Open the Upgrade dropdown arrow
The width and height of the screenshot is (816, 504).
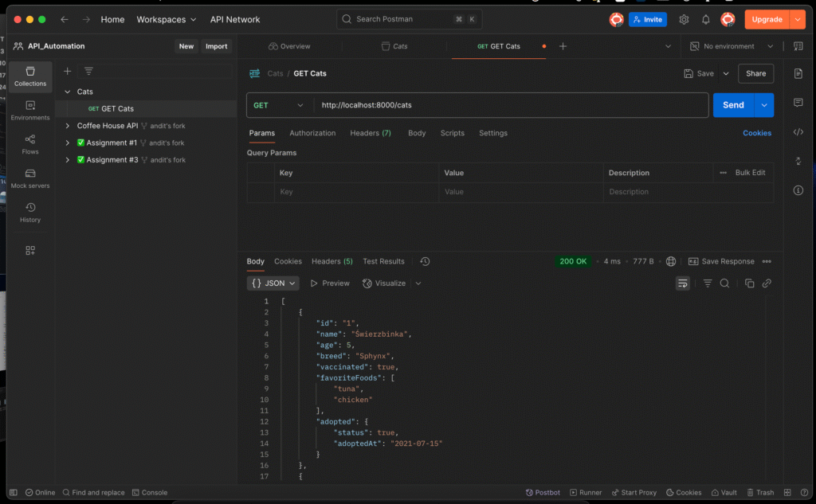coord(798,19)
